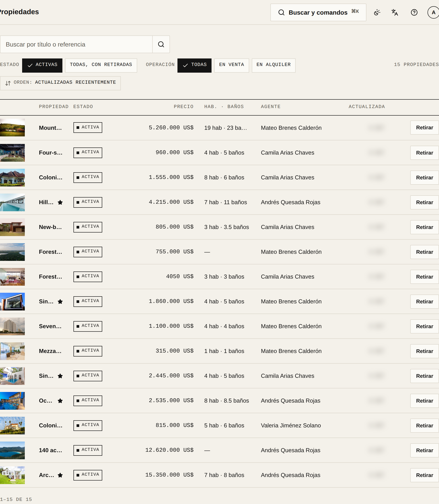Select the Activas estado filter
Image resolution: width=439 pixels, height=504 pixels.
coord(42,66)
